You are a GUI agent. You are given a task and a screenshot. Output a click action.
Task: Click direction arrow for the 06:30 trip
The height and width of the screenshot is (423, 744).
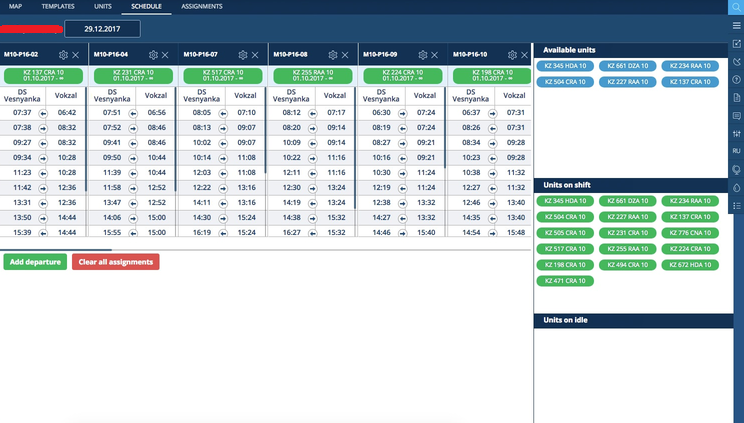point(404,113)
